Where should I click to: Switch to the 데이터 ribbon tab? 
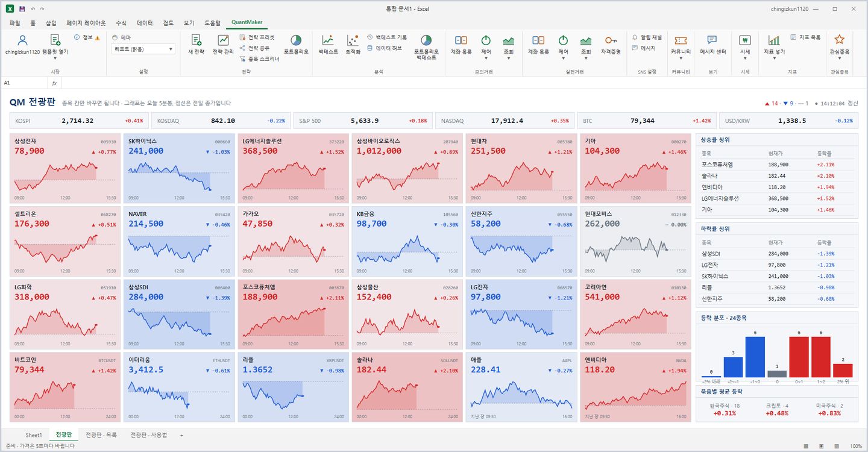(145, 23)
